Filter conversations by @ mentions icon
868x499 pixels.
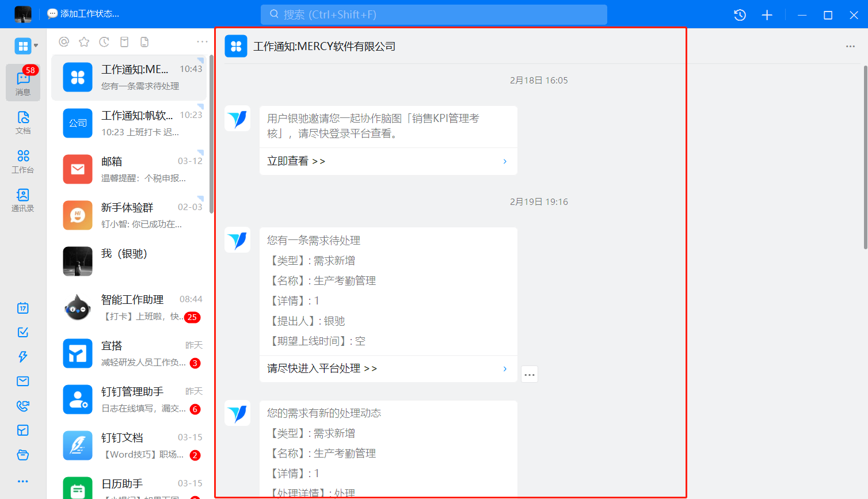coord(64,41)
